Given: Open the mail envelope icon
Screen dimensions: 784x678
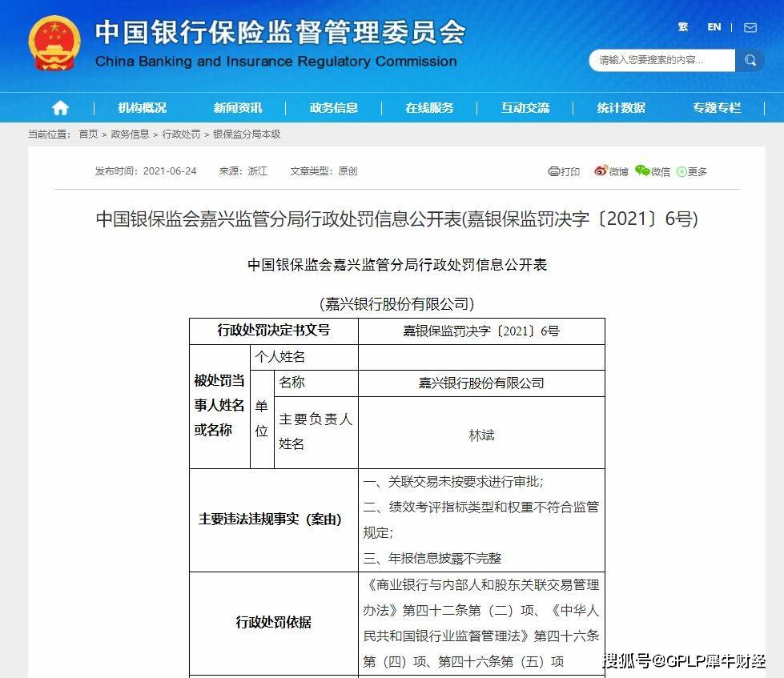Looking at the screenshot, I should point(750,27).
